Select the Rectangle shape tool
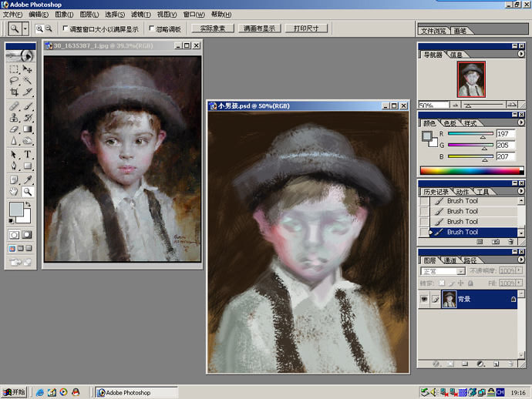532x399 pixels. point(27,166)
